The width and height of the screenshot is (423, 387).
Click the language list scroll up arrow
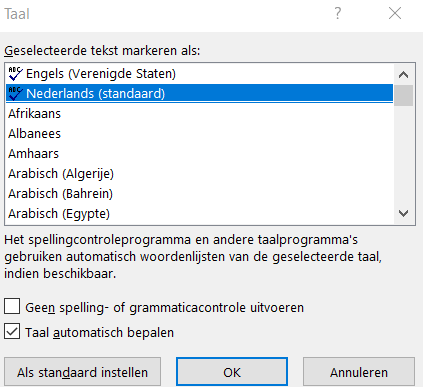[403, 75]
